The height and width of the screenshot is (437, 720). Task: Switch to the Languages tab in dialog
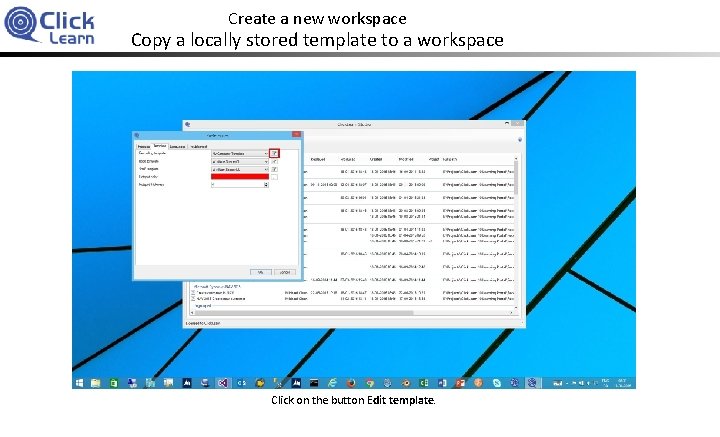(177, 146)
